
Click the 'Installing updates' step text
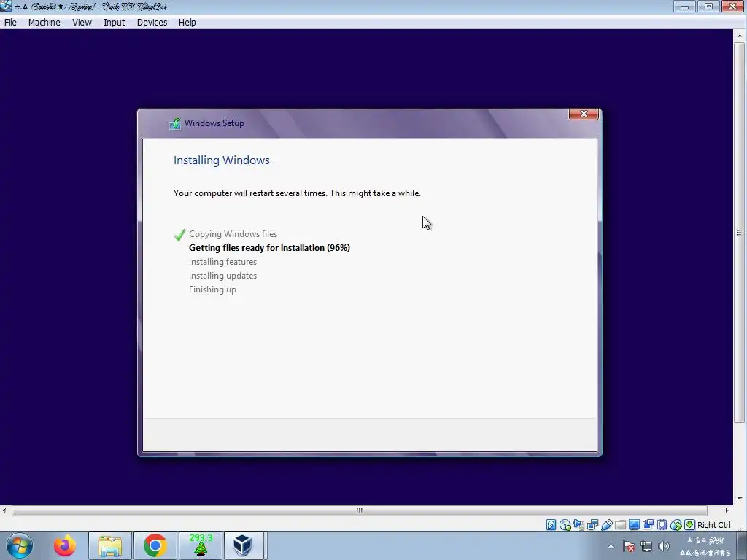(x=222, y=275)
